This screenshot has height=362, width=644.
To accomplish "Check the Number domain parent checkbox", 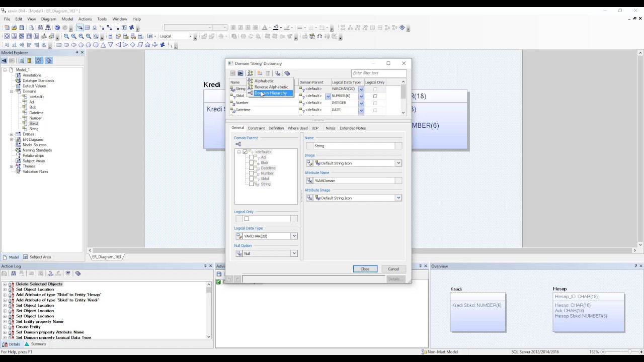I will [x=252, y=173].
